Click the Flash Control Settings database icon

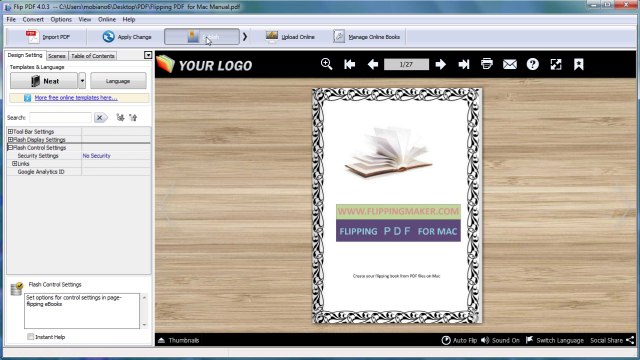(16, 288)
